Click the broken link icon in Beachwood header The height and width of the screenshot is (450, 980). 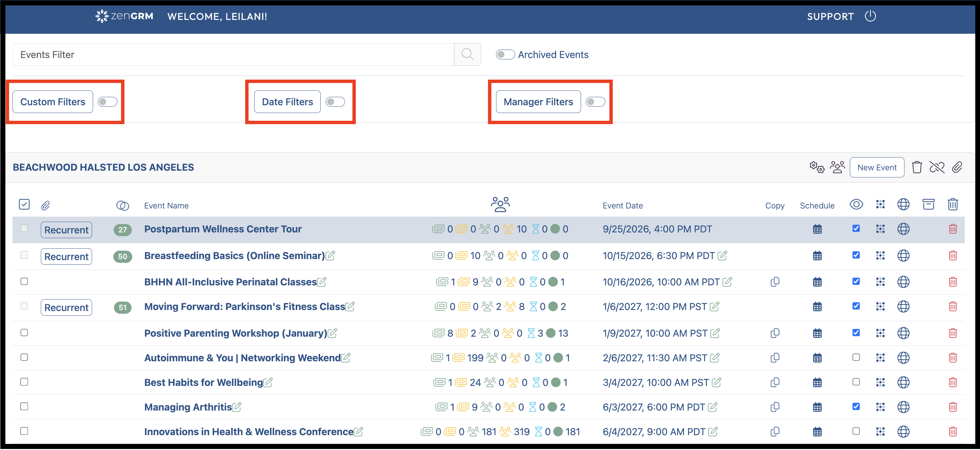click(x=936, y=167)
